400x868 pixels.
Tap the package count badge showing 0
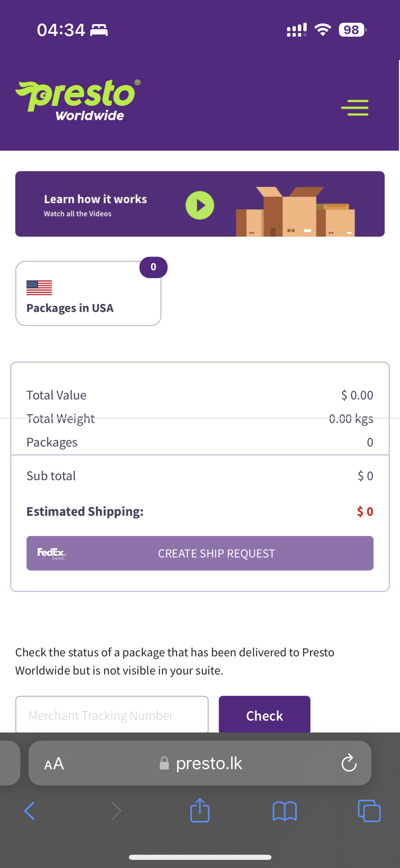tap(153, 267)
